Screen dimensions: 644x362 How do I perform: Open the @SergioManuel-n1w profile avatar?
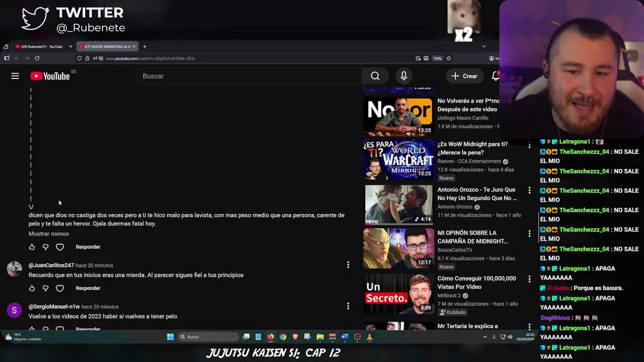click(x=14, y=310)
